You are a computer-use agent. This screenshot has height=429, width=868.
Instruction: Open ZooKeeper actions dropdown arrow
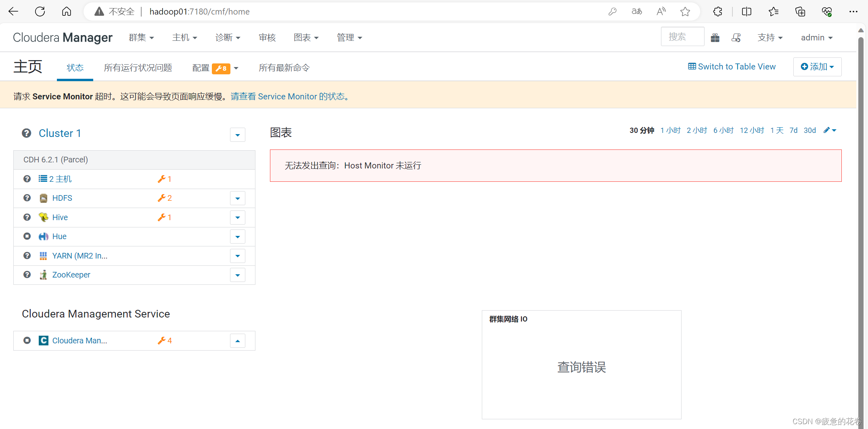click(238, 275)
